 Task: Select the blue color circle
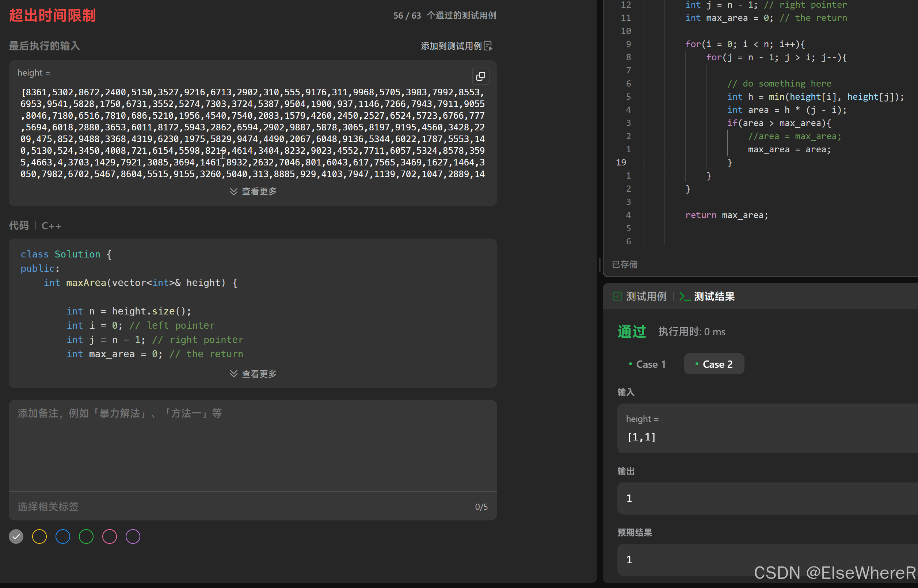(x=62, y=537)
